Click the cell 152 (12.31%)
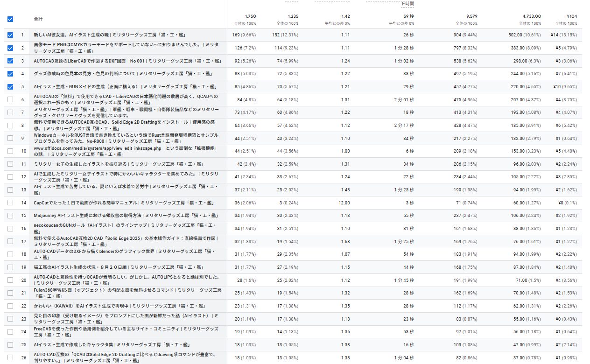The width and height of the screenshot is (590, 364). (x=285, y=35)
